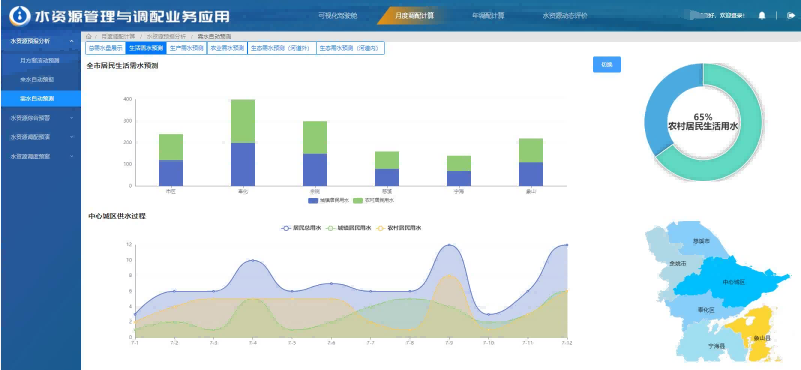Switch to 年调配计算 top tab
The height and width of the screenshot is (370, 801).
488,15
